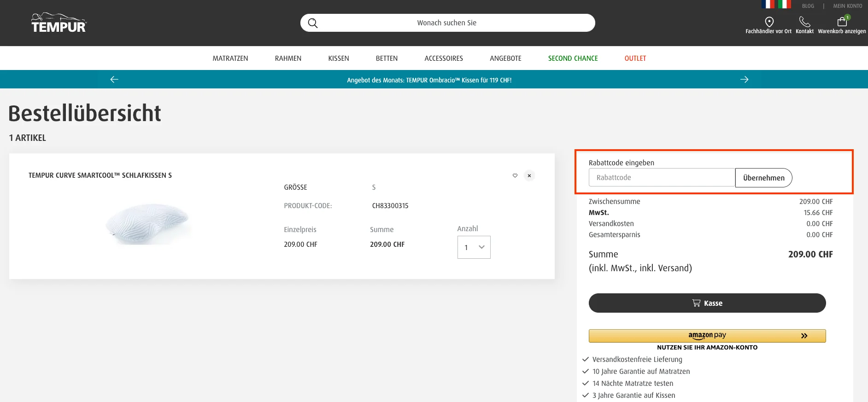
Task: Open the OUTLET menu
Action: tap(635, 58)
